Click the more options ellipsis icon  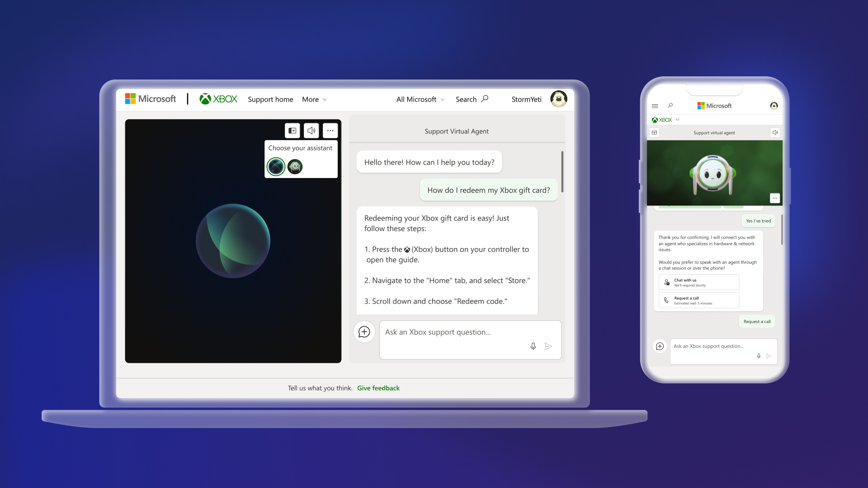[330, 130]
